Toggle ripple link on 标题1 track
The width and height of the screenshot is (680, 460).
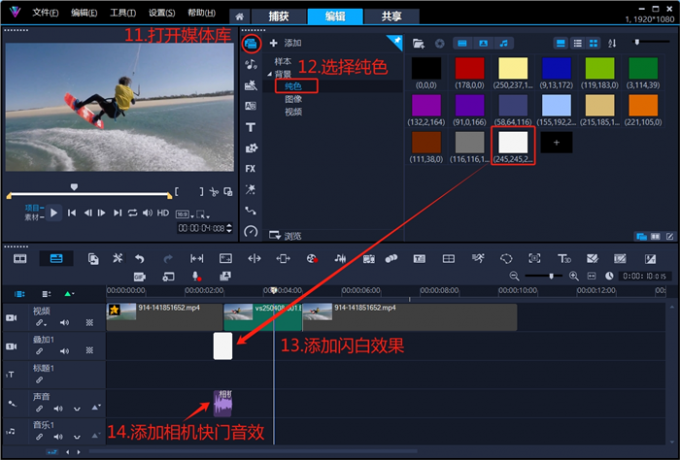(x=39, y=380)
